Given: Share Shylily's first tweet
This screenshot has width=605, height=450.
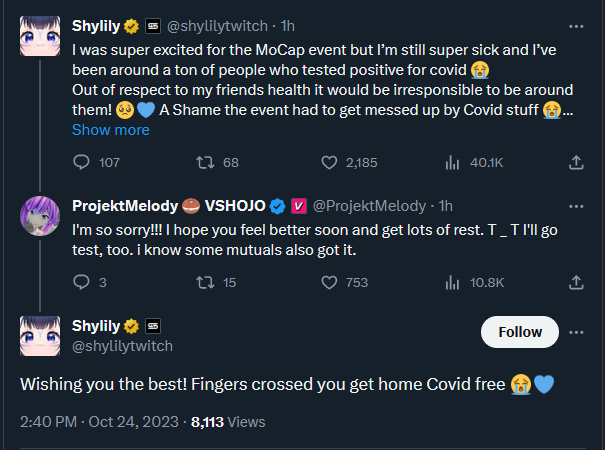Looking at the screenshot, I should [x=576, y=162].
